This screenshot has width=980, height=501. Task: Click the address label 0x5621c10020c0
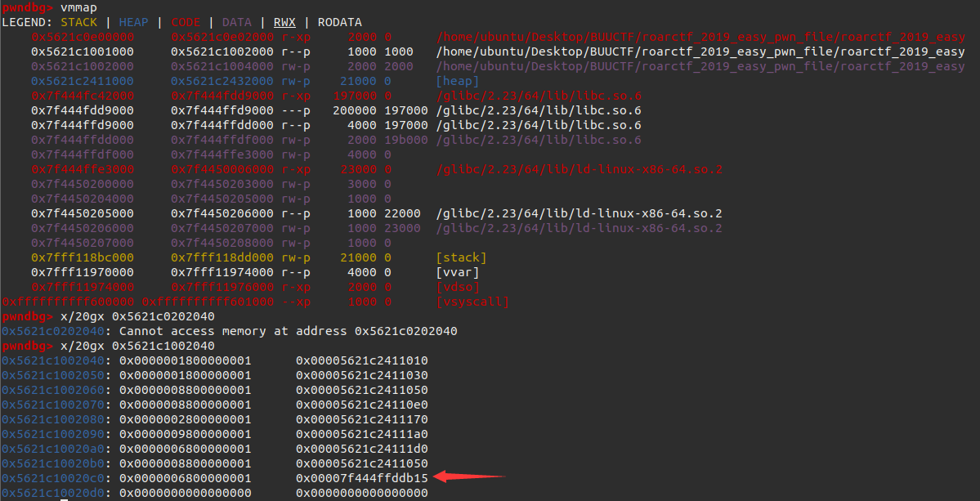(56, 478)
